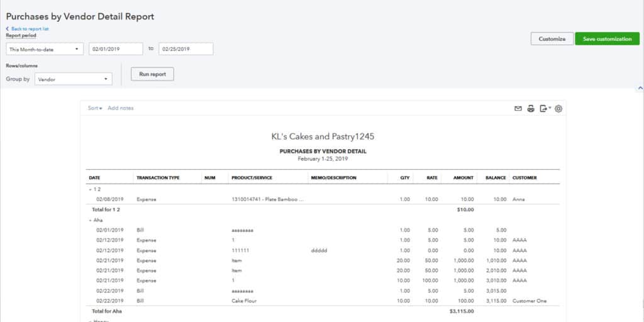This screenshot has width=644, height=322.
Task: Click the BALANCE column header
Action: coord(496,178)
